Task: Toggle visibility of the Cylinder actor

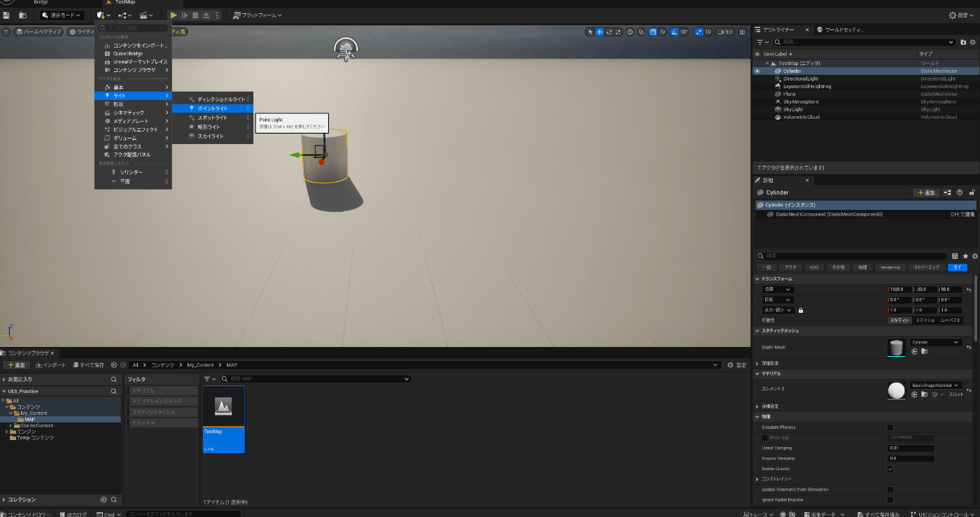Action: pyautogui.click(x=757, y=71)
